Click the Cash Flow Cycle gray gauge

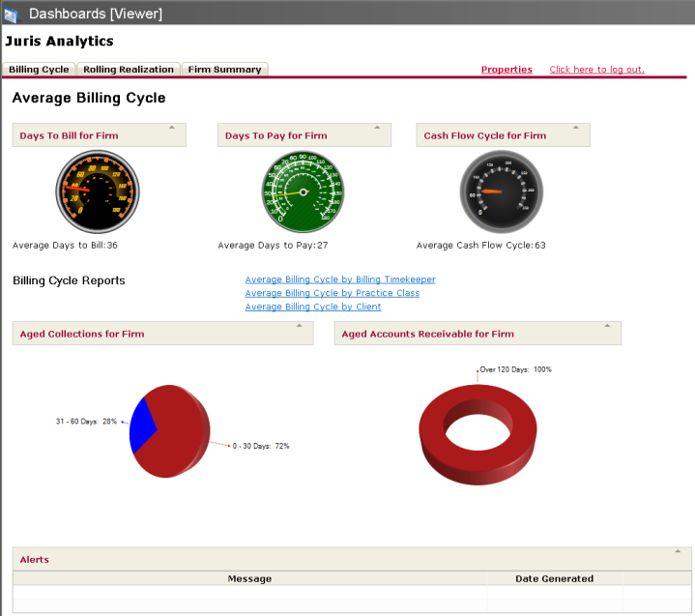point(502,191)
